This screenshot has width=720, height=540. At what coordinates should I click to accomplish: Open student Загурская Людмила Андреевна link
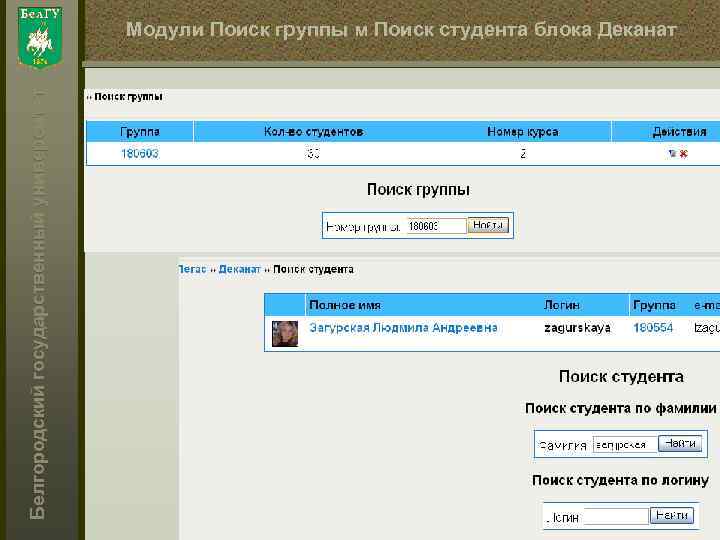pyautogui.click(x=403, y=327)
